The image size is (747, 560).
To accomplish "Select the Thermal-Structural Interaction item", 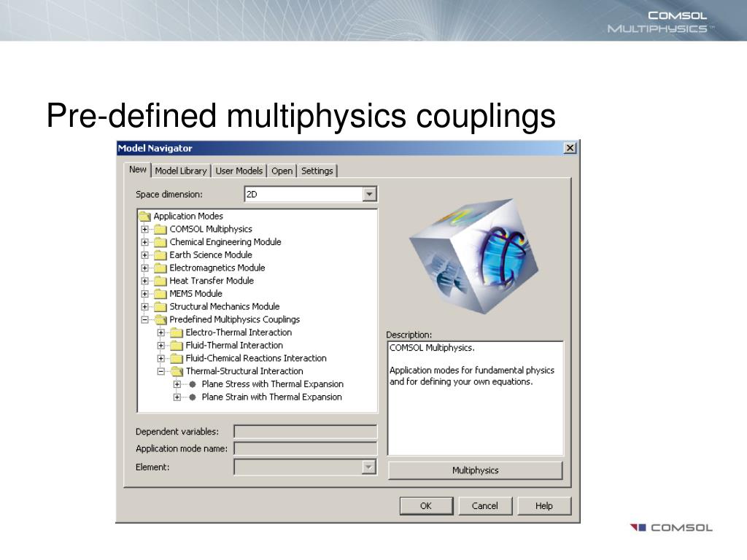I will (x=244, y=371).
